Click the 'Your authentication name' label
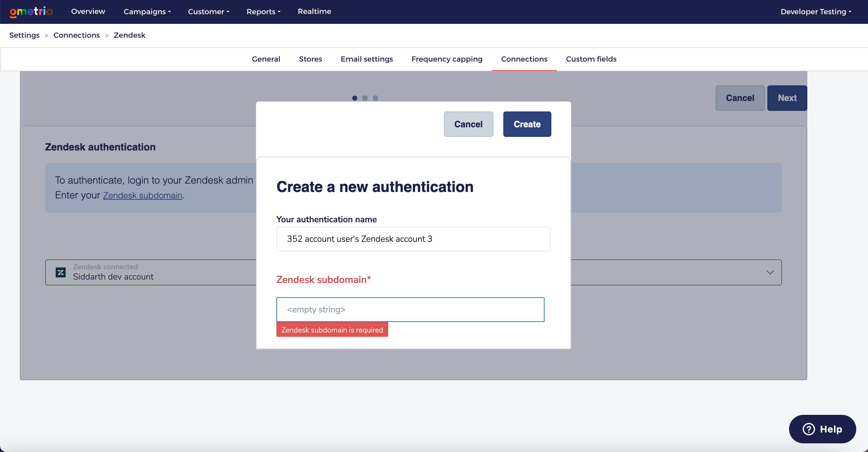Screen dimensions: 868x452 [327, 219]
